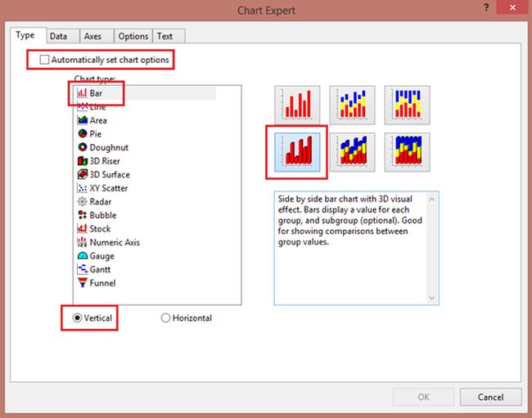Select the 3D side-by-side bar thumbnail
The image size is (532, 418).
click(297, 152)
